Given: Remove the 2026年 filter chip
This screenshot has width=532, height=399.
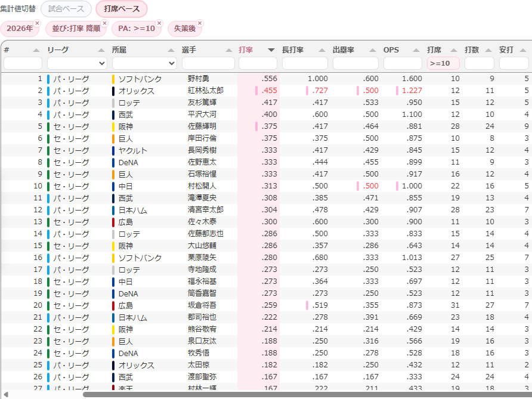Looking at the screenshot, I should (38, 23).
